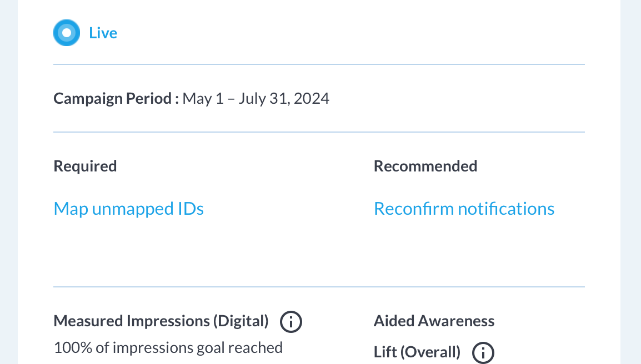Viewport: 641px width, 364px height.
Task: Click the July 31, 2024 end date
Action: [284, 99]
